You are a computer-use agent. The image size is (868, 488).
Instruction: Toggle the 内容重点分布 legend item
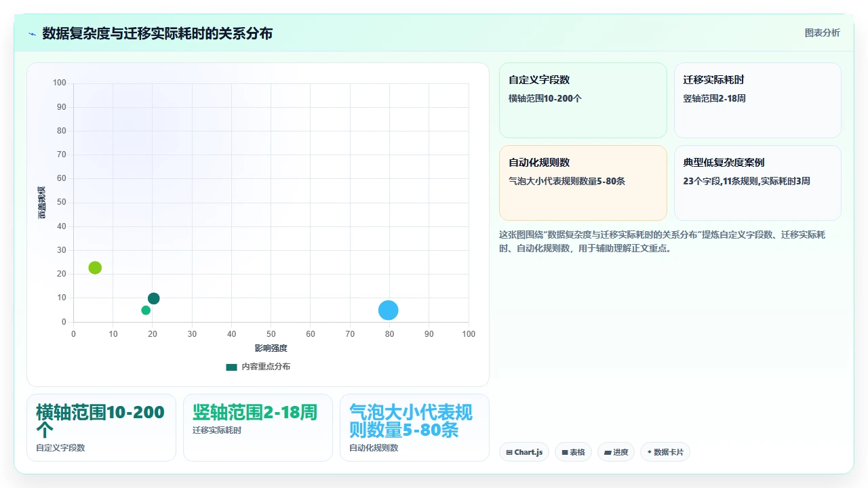click(x=258, y=367)
